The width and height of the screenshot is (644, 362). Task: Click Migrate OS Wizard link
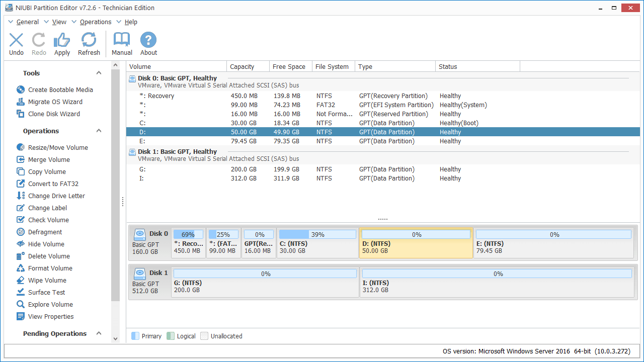[55, 102]
